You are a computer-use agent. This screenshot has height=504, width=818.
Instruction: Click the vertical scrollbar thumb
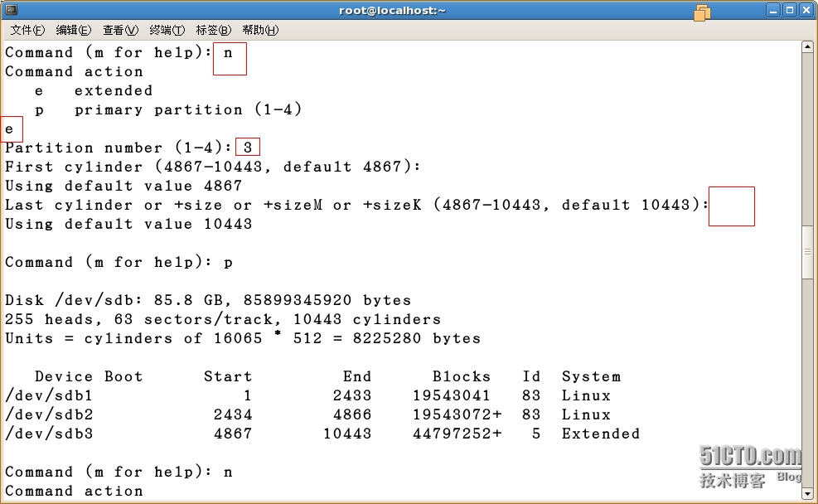coord(807,252)
